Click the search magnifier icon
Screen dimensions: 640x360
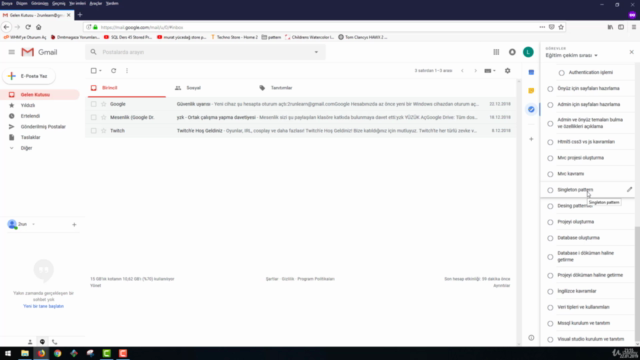tap(93, 52)
